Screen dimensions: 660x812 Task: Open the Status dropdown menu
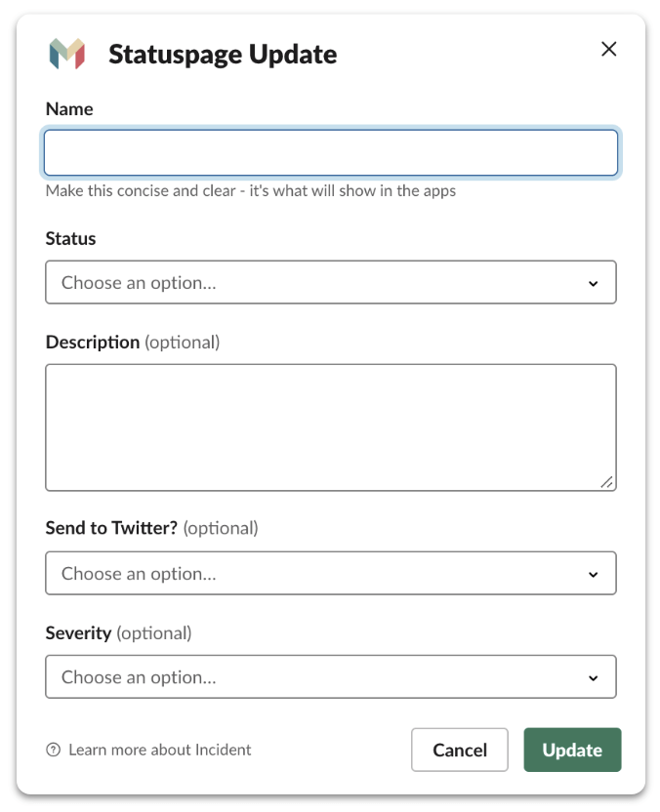click(331, 282)
